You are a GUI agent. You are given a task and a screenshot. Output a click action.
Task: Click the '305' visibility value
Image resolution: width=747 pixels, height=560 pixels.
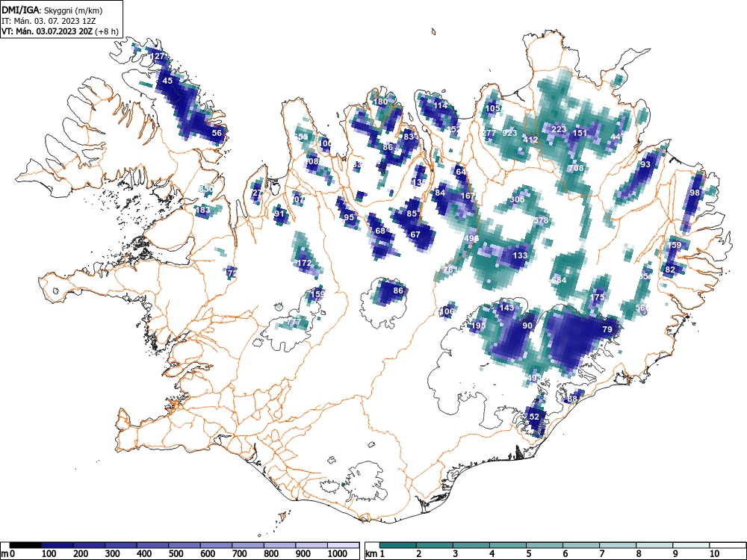coord(517,199)
